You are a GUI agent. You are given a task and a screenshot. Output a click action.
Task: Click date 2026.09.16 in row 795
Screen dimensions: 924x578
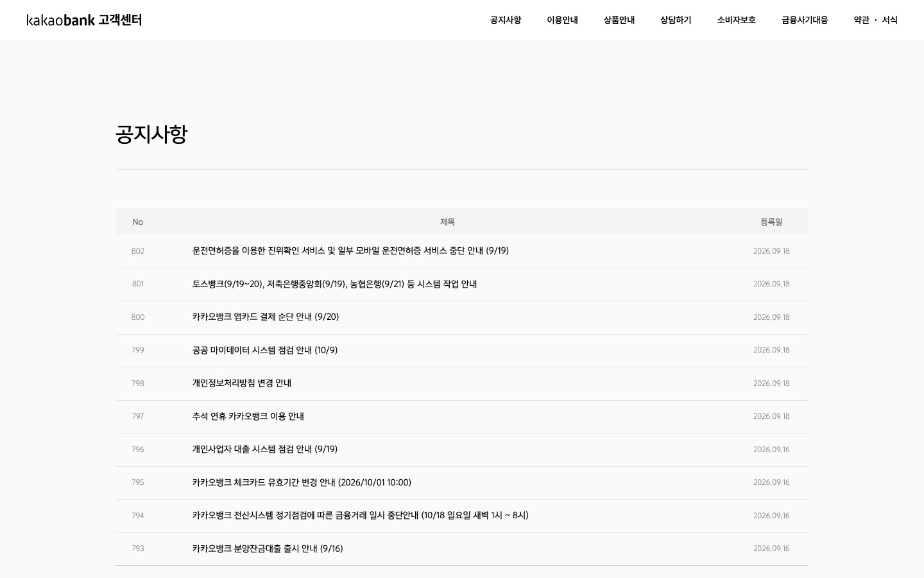[771, 482]
